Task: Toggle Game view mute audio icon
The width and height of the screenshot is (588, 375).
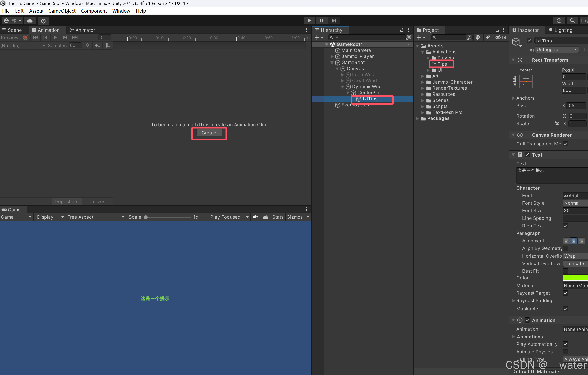Action: point(255,217)
